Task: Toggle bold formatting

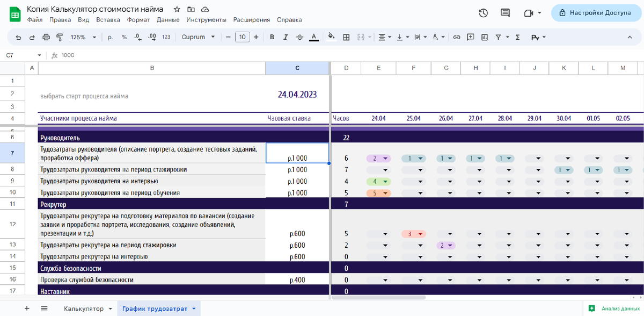Action: [272, 37]
